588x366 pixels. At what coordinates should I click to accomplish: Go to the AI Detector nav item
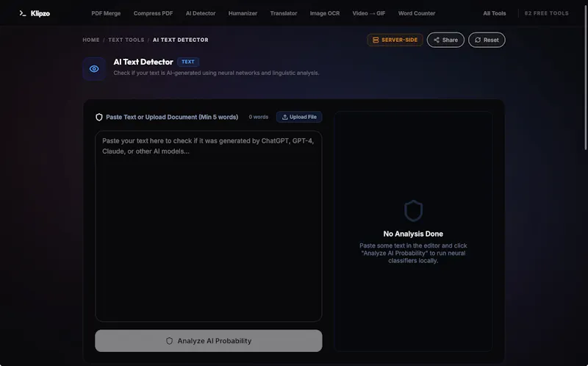click(x=201, y=13)
